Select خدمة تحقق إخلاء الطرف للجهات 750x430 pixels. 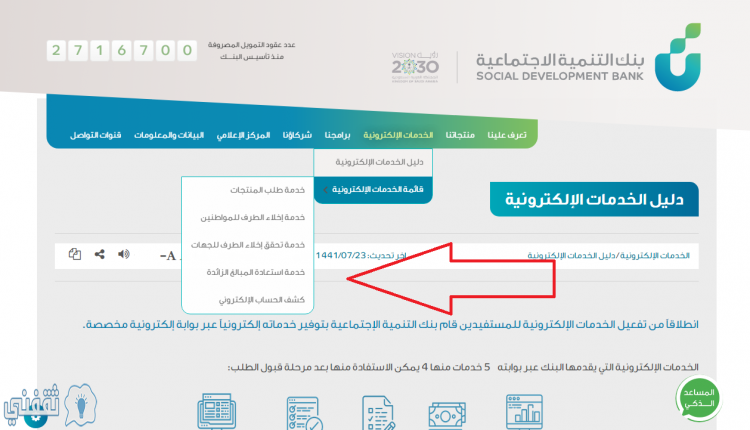(x=248, y=244)
